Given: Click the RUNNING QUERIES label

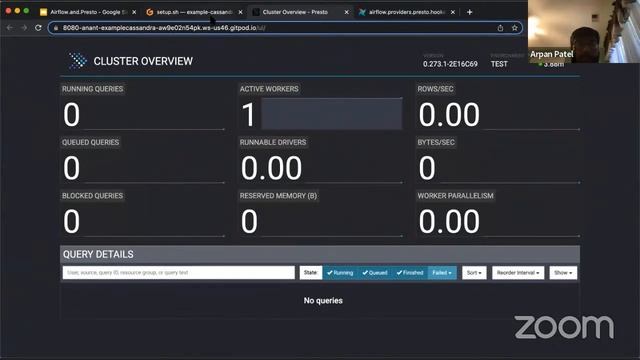Looking at the screenshot, I should click(92, 89).
